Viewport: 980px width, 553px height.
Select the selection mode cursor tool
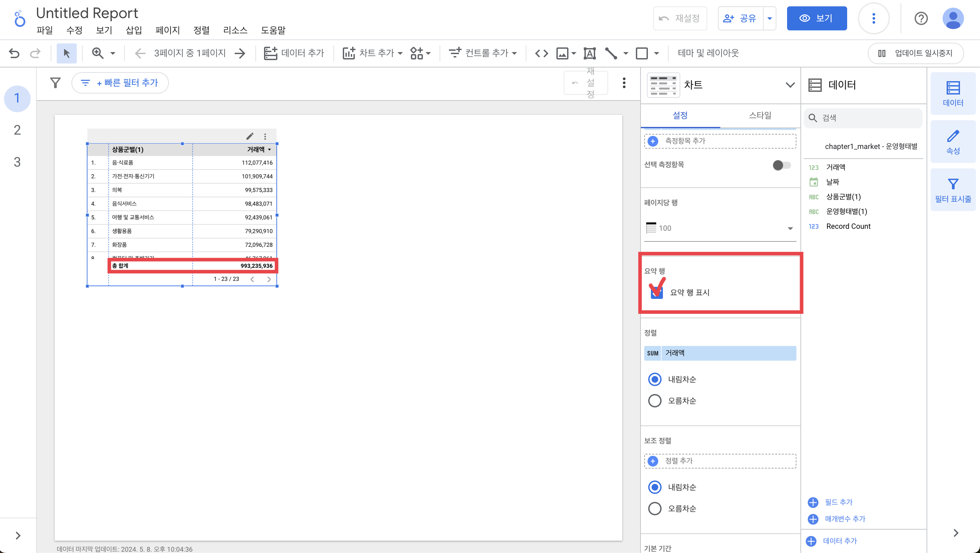click(x=66, y=53)
